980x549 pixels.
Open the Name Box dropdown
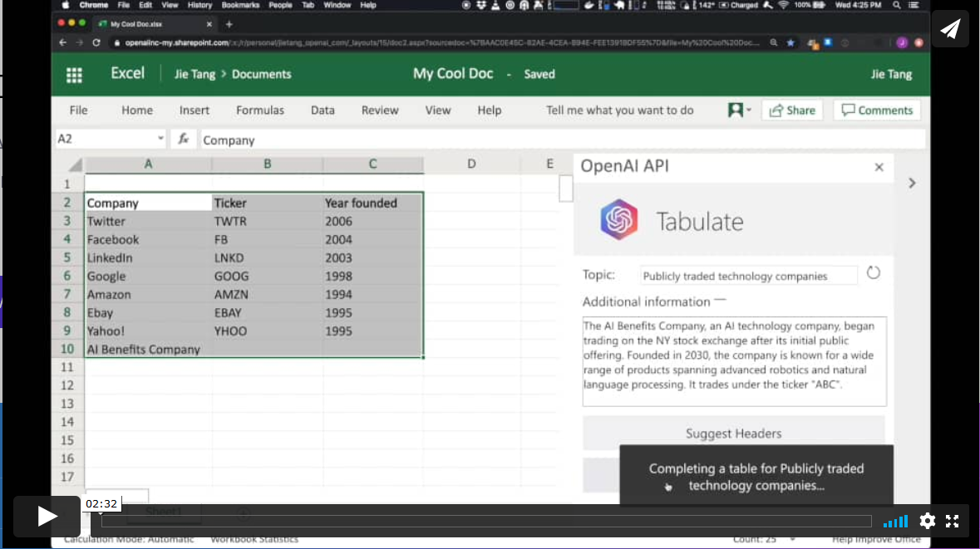160,139
